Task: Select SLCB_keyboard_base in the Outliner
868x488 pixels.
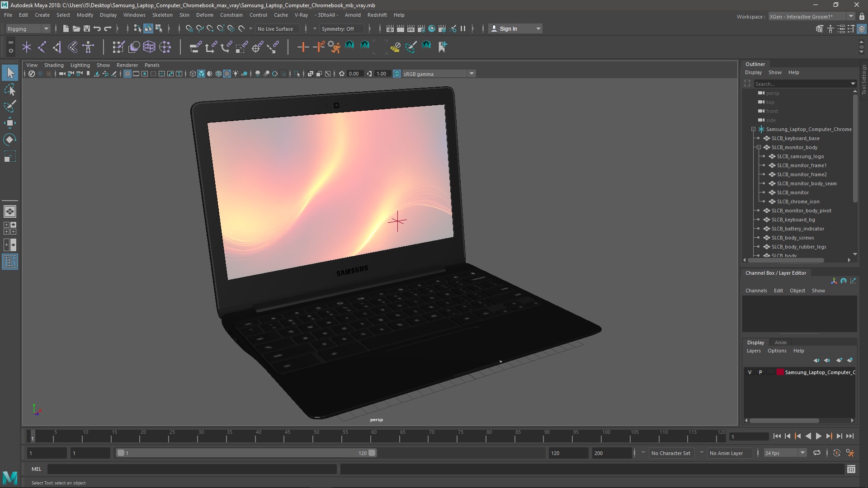Action: point(795,138)
